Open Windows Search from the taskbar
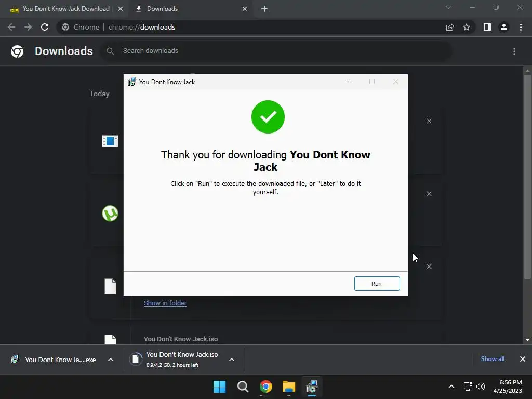The width and height of the screenshot is (532, 399). (x=243, y=387)
